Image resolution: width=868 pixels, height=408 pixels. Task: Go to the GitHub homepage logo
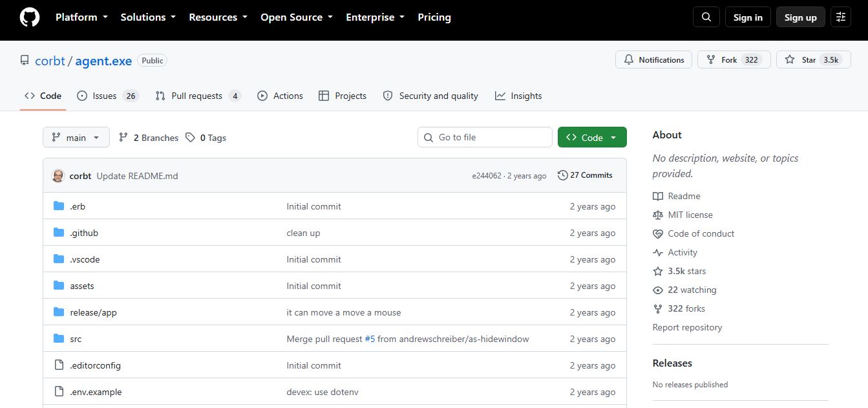tap(30, 17)
